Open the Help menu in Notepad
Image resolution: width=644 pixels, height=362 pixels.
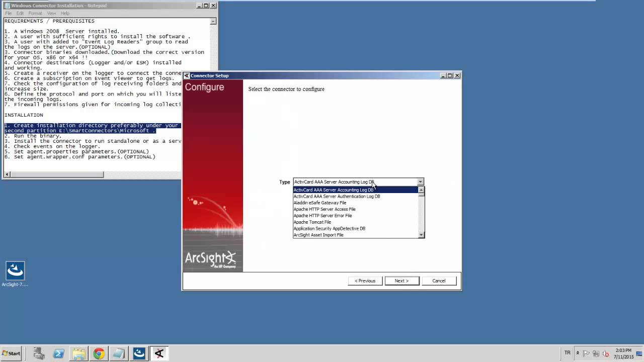tap(65, 13)
